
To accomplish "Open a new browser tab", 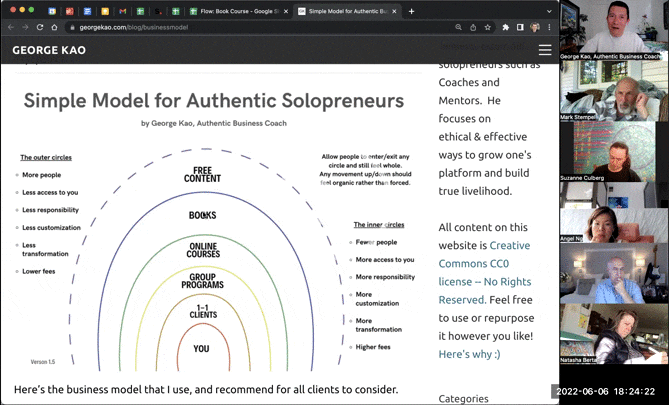I will tap(411, 12).
